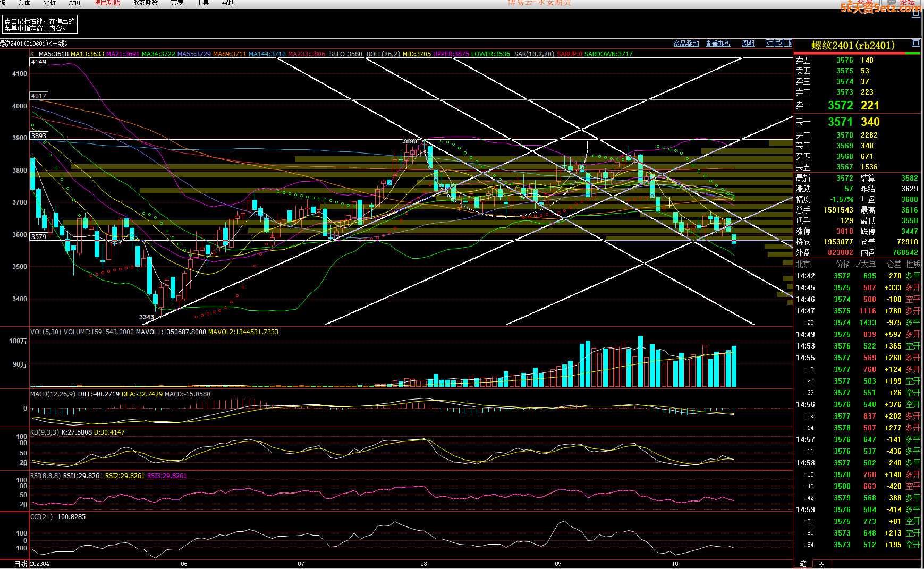Click the MA55:3729 indicator value
The width and height of the screenshot is (924, 569).
(194, 54)
